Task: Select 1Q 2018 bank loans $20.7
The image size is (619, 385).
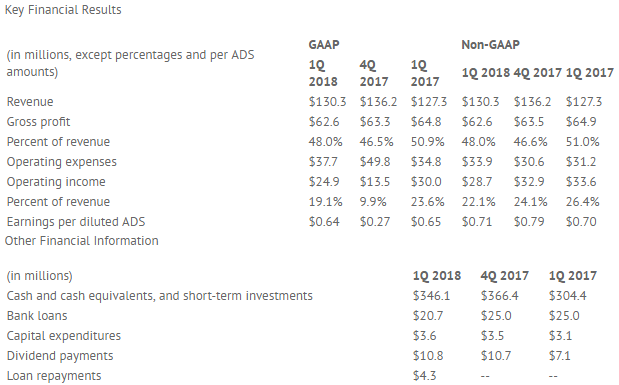Action: [x=428, y=316]
